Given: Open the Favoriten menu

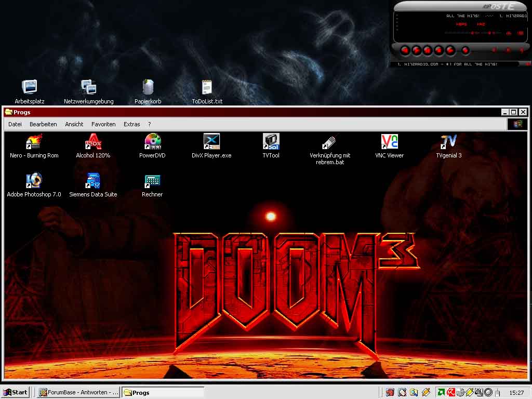Looking at the screenshot, I should [x=103, y=124].
